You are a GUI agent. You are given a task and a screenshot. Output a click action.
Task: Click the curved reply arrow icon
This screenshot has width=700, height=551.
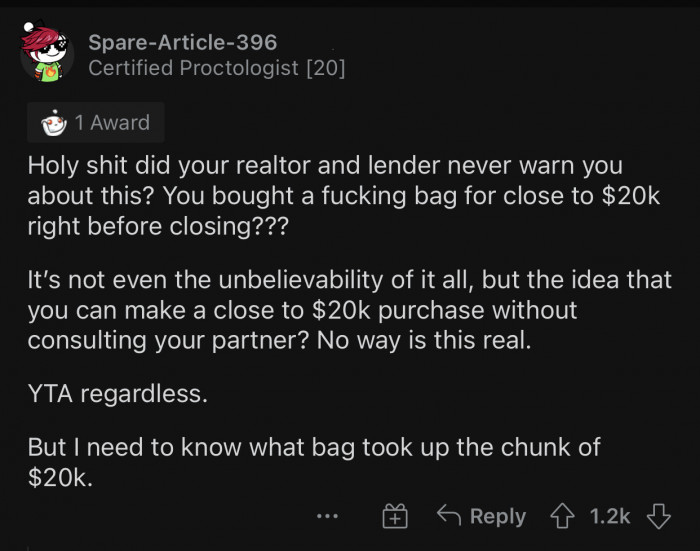click(449, 516)
